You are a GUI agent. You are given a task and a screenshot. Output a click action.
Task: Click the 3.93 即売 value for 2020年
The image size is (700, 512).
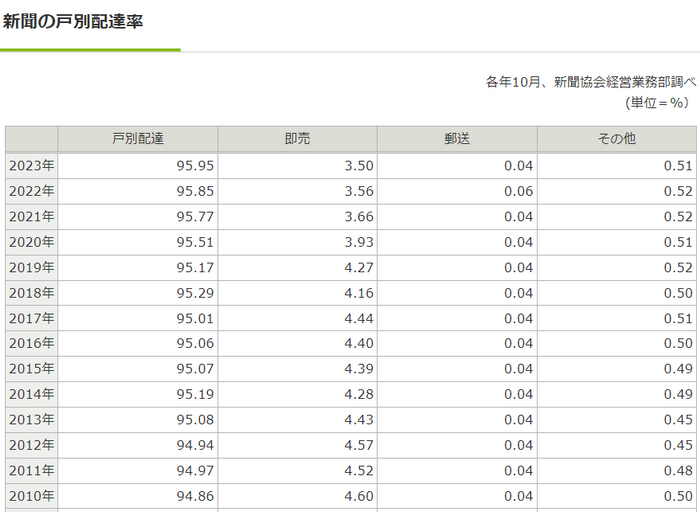tap(357, 242)
